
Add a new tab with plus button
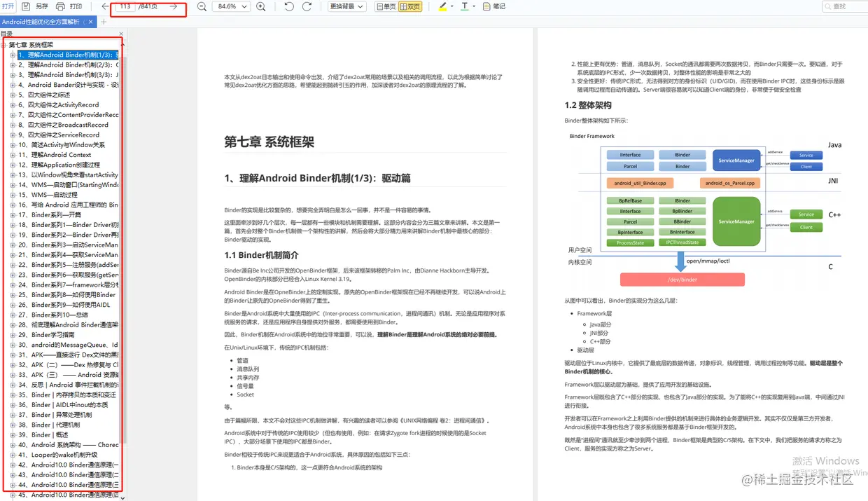(104, 22)
